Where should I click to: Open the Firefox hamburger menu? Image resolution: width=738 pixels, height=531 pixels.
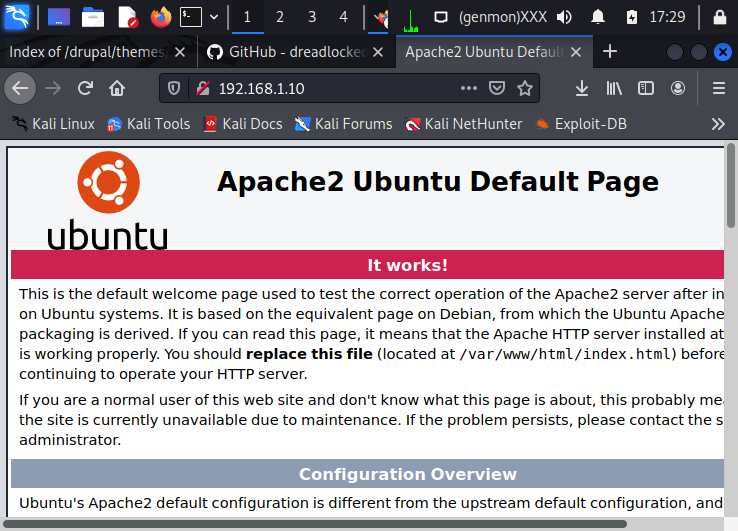pos(719,88)
